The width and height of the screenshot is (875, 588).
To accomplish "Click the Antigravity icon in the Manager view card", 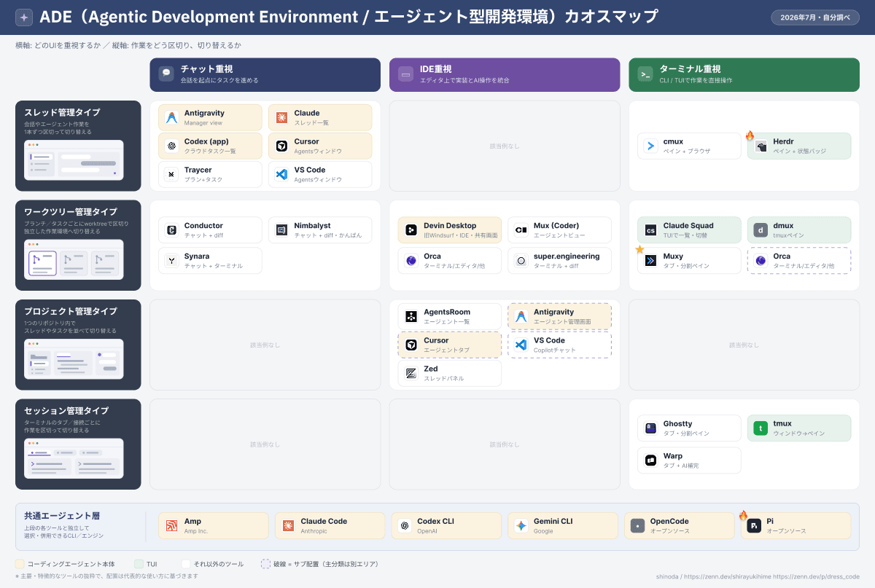I will pyautogui.click(x=172, y=117).
